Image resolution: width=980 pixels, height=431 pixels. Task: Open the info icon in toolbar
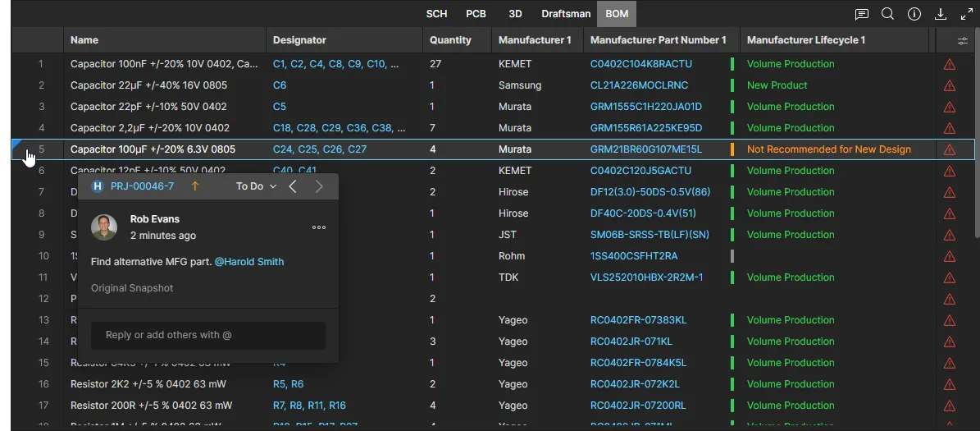click(914, 14)
